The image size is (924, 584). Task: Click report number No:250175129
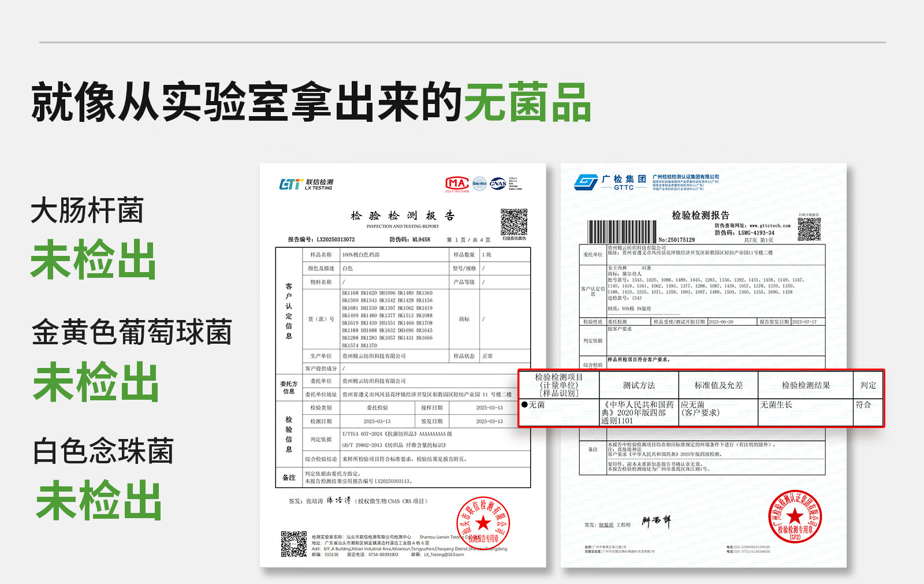pos(677,240)
